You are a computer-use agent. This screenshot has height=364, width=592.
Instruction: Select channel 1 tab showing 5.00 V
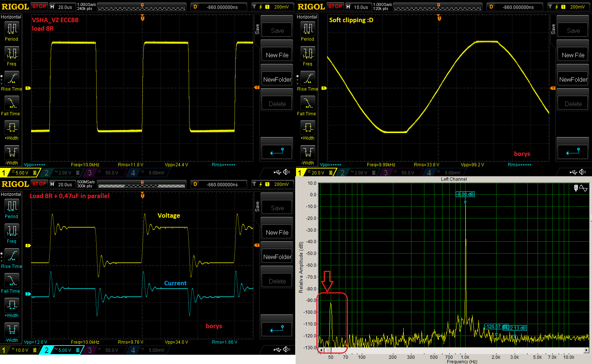click(x=20, y=173)
